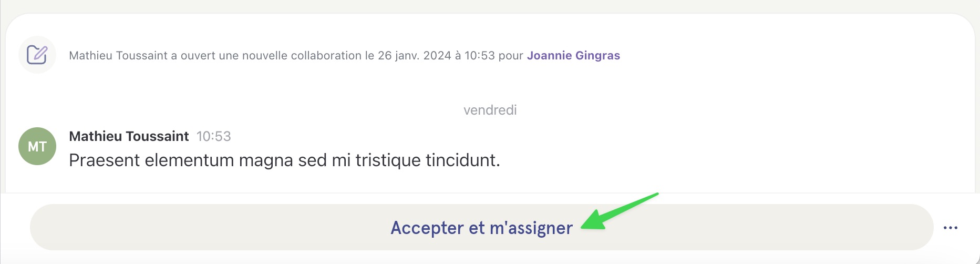
Task: Click the bold Mathieu Toussaint sender name
Action: [129, 136]
